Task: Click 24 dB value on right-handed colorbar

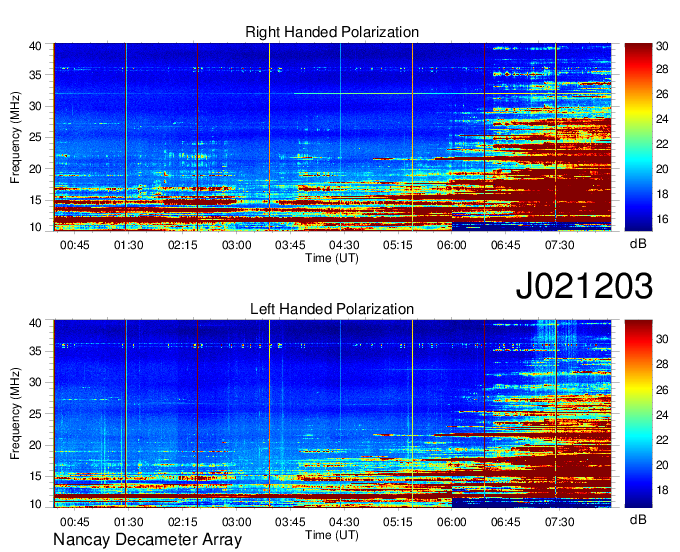Action: pyautogui.click(x=662, y=119)
